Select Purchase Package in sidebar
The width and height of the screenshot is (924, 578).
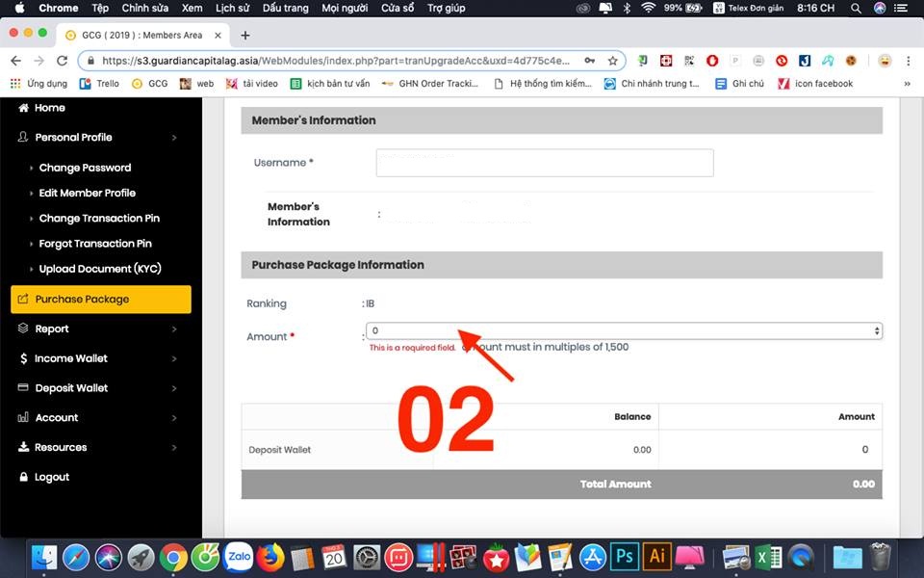coord(100,299)
